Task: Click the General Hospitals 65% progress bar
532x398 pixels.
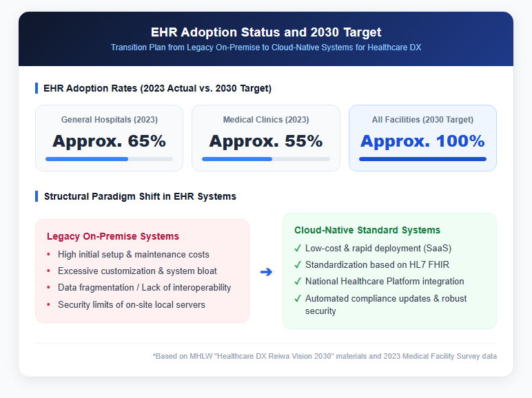Action: [110, 159]
